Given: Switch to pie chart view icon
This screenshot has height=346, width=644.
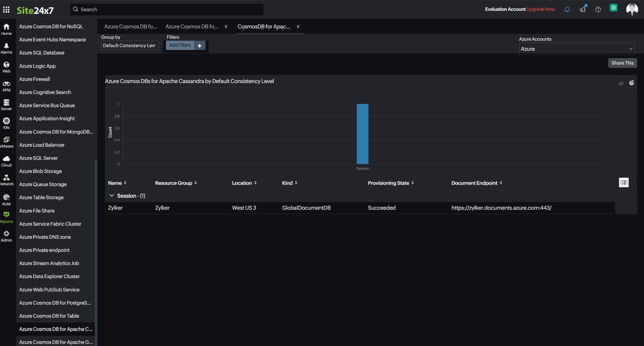Looking at the screenshot, I should [631, 83].
